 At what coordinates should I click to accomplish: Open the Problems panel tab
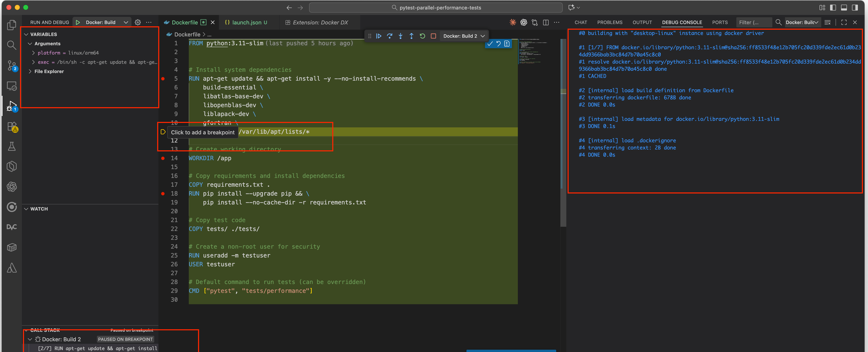pos(609,22)
